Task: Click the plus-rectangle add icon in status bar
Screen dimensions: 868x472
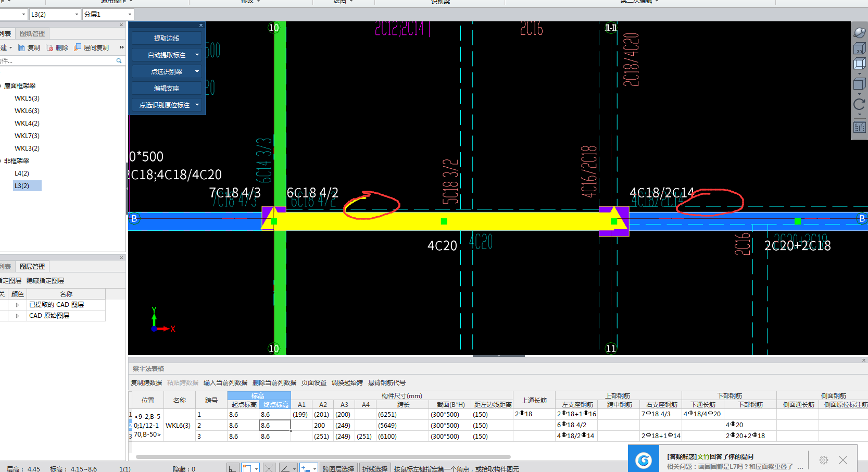Action: pyautogui.click(x=306, y=468)
